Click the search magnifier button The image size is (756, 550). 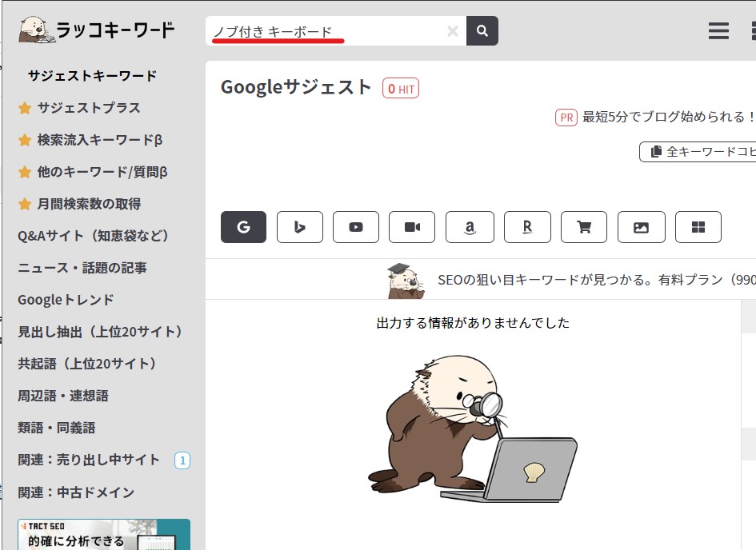point(482,31)
